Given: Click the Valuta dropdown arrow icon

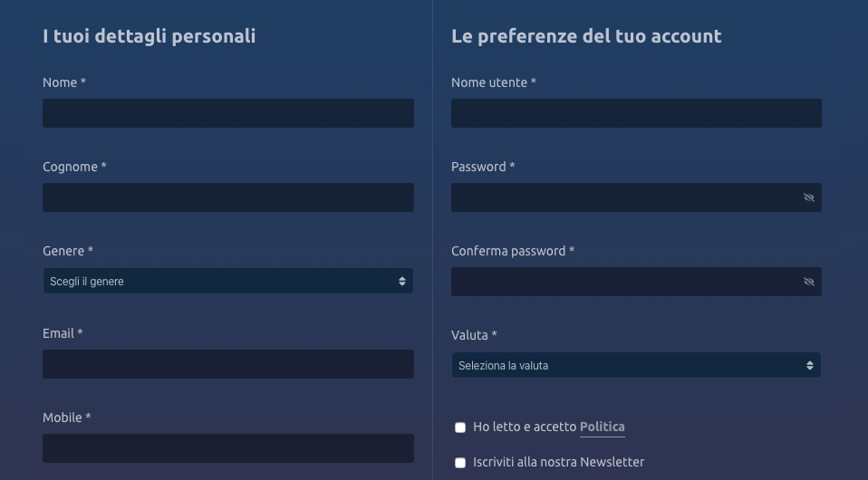Looking at the screenshot, I should point(810,365).
